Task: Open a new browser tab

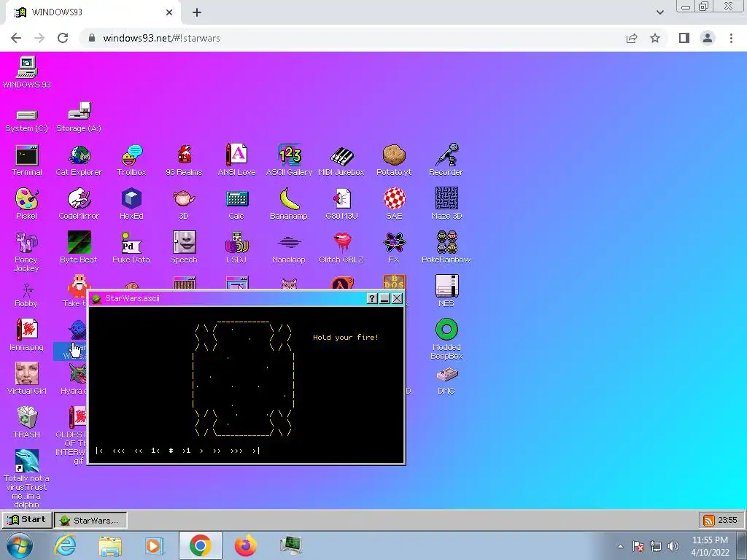Action: pos(197,12)
